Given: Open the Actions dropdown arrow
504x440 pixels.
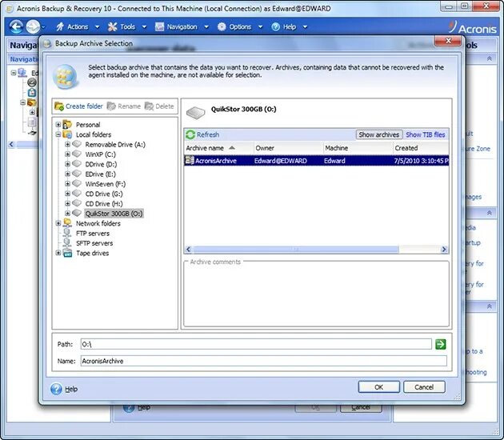Looking at the screenshot, I should 97,27.
